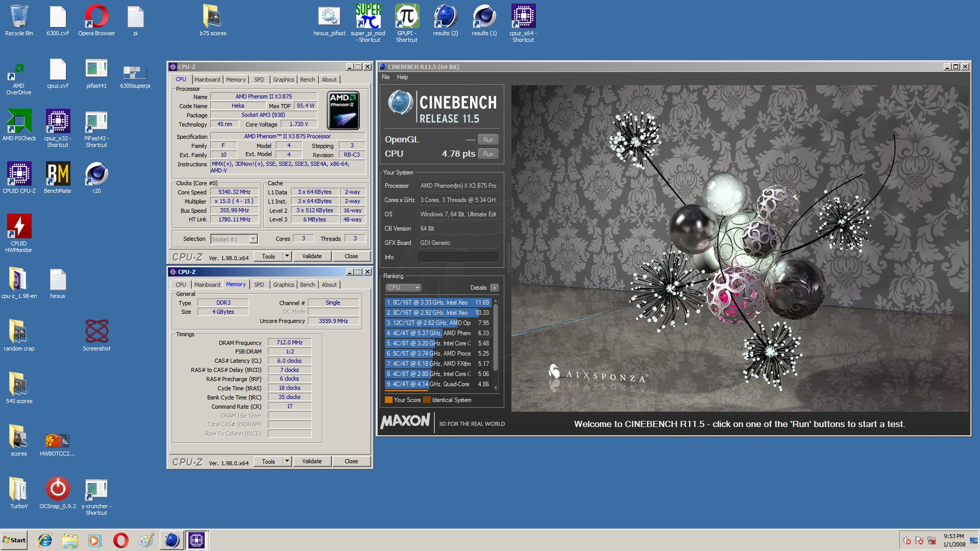Expand ranking Details arrow
This screenshot has height=551, width=980.
[494, 288]
